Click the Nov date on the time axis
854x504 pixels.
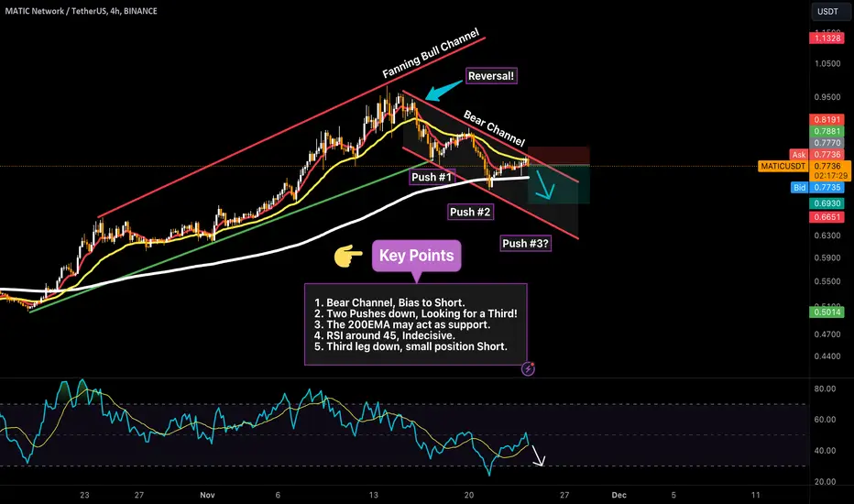coord(207,495)
